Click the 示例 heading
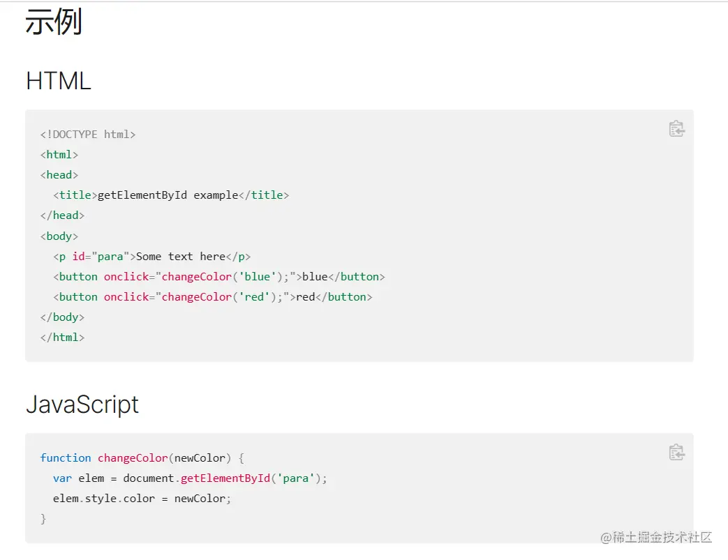This screenshot has width=728, height=560. (x=54, y=22)
